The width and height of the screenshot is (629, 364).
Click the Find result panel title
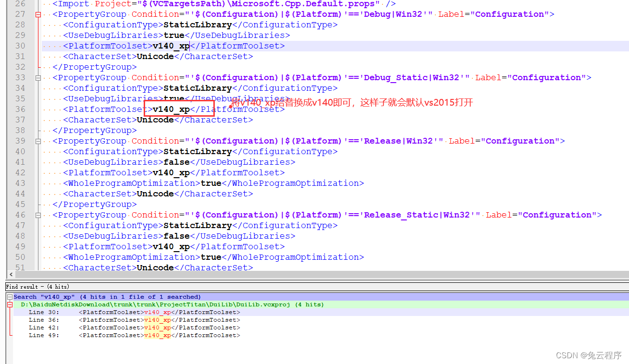[37, 287]
